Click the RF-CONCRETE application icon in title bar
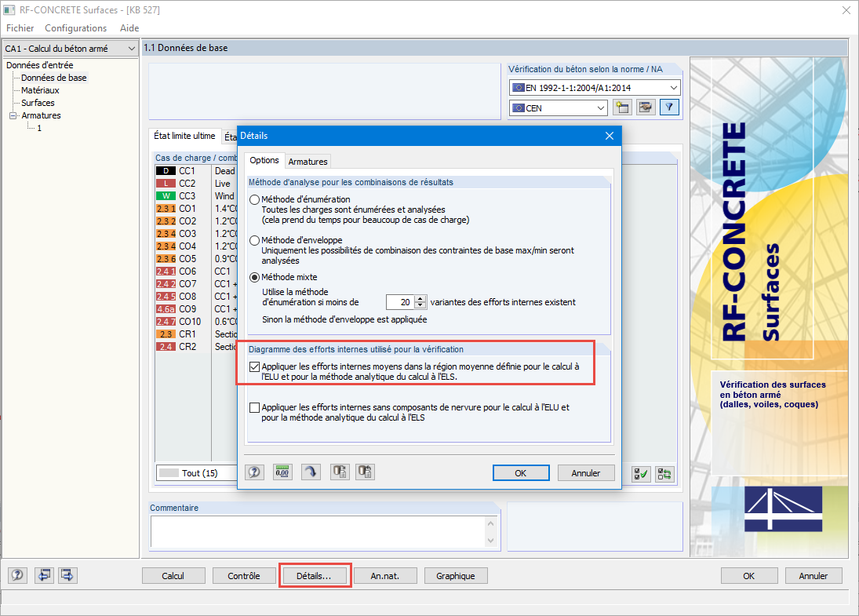Viewport: 859px width, 616px height. click(9, 10)
